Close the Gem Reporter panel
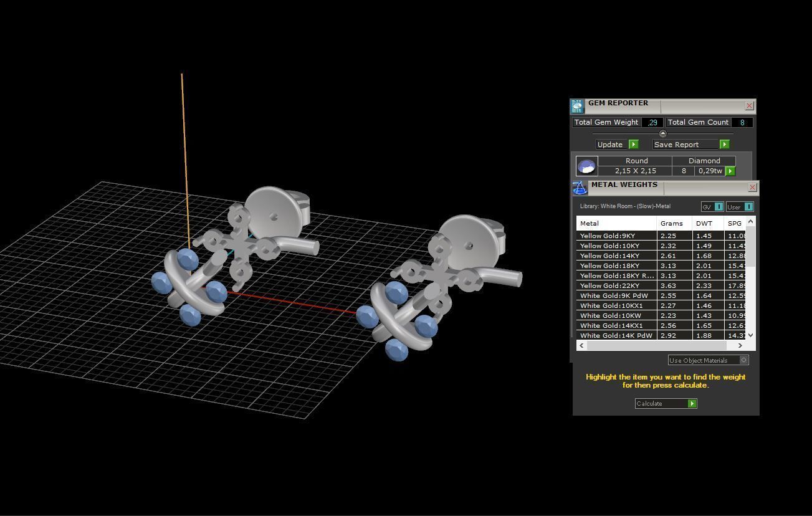Viewport: 812px width, 516px height. tap(749, 105)
